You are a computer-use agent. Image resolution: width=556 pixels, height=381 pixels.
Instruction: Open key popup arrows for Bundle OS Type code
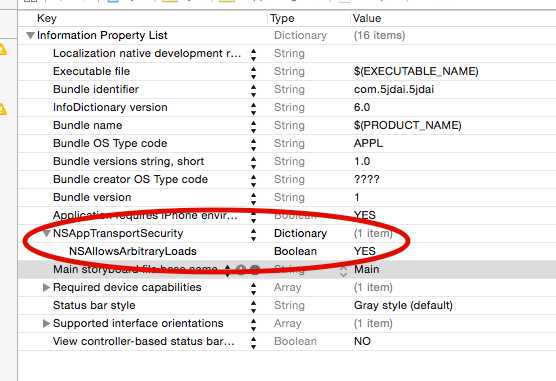click(x=253, y=144)
